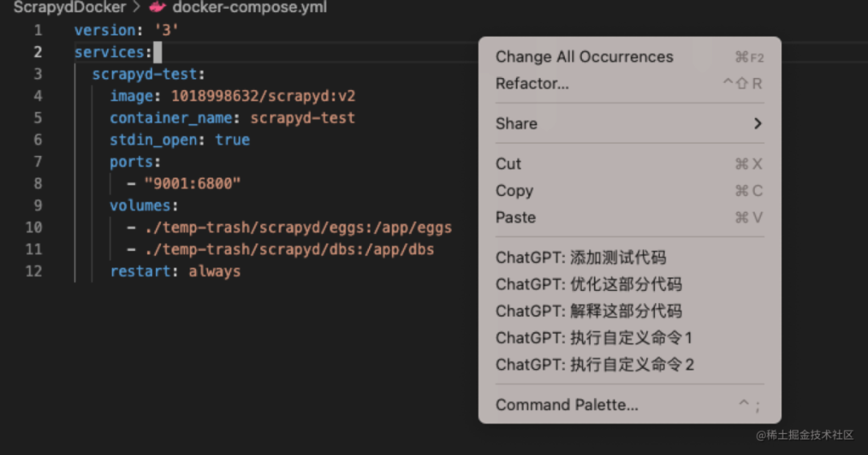The height and width of the screenshot is (455, 868).
Task: Choose Paste from the context menu
Action: point(516,218)
